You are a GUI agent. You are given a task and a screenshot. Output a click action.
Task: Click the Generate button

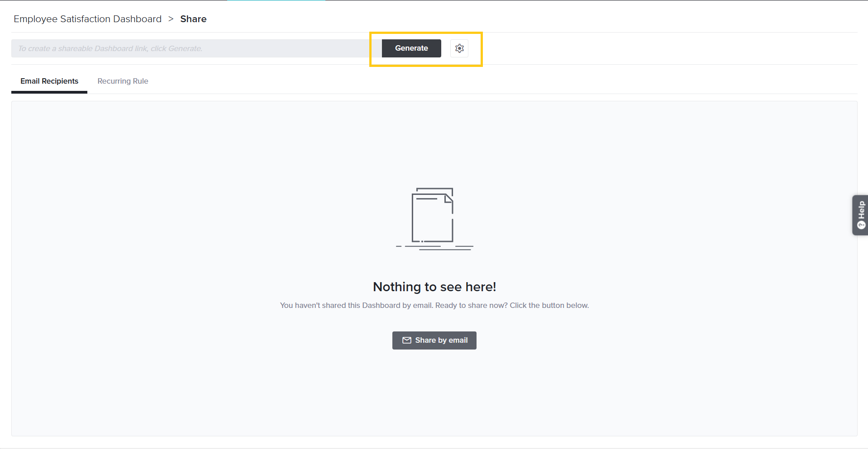pyautogui.click(x=411, y=48)
